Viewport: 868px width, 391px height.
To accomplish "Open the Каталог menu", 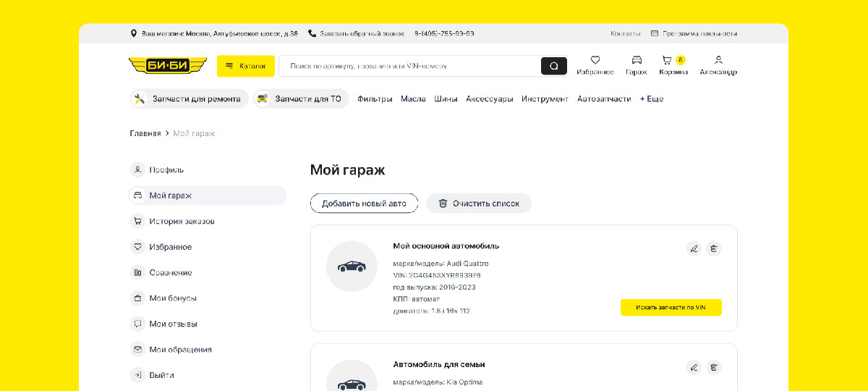I will pos(245,66).
